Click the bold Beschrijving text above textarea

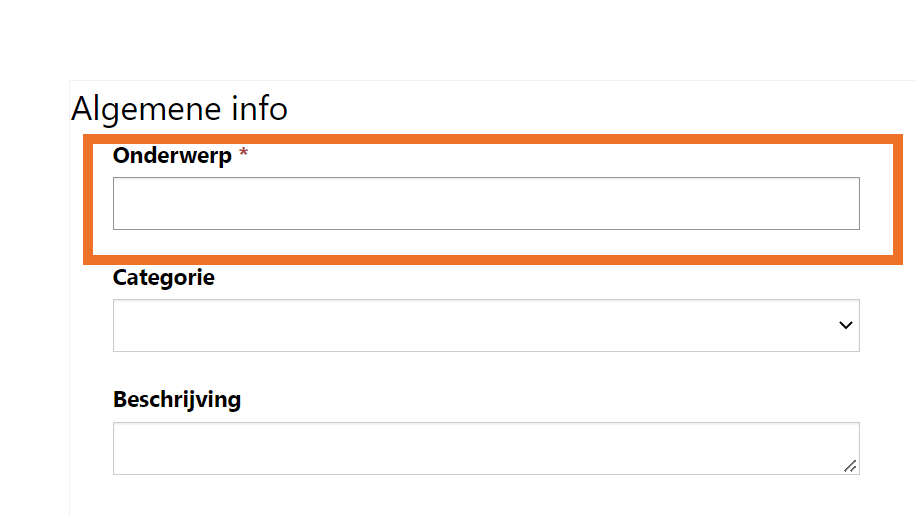177,400
